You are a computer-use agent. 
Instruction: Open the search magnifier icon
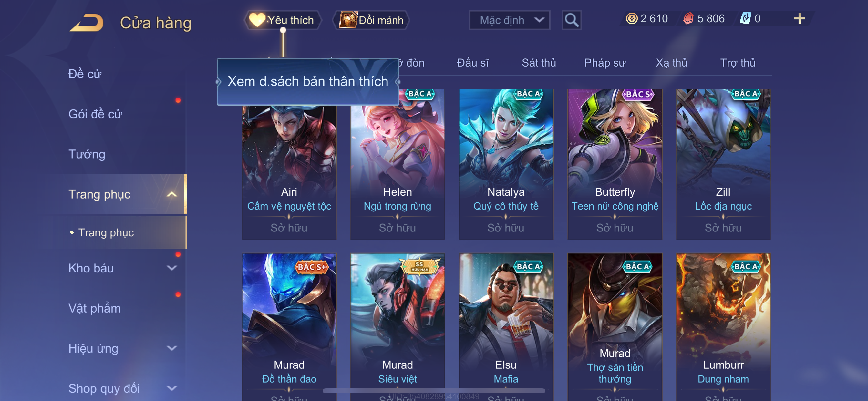tap(572, 20)
